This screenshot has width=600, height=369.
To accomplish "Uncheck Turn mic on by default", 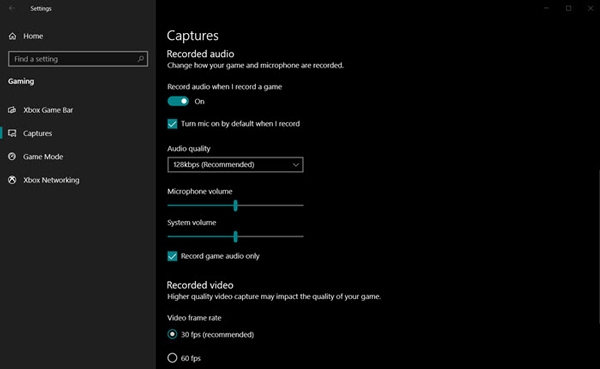I will tap(172, 124).
